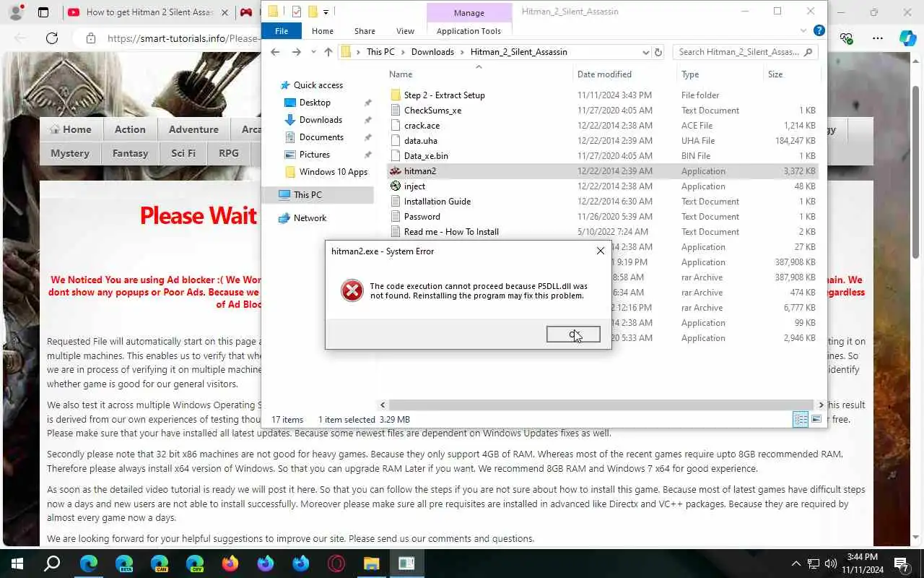Expand chevron after Downloads in breadcrumb
The width and height of the screenshot is (924, 578).
point(463,52)
